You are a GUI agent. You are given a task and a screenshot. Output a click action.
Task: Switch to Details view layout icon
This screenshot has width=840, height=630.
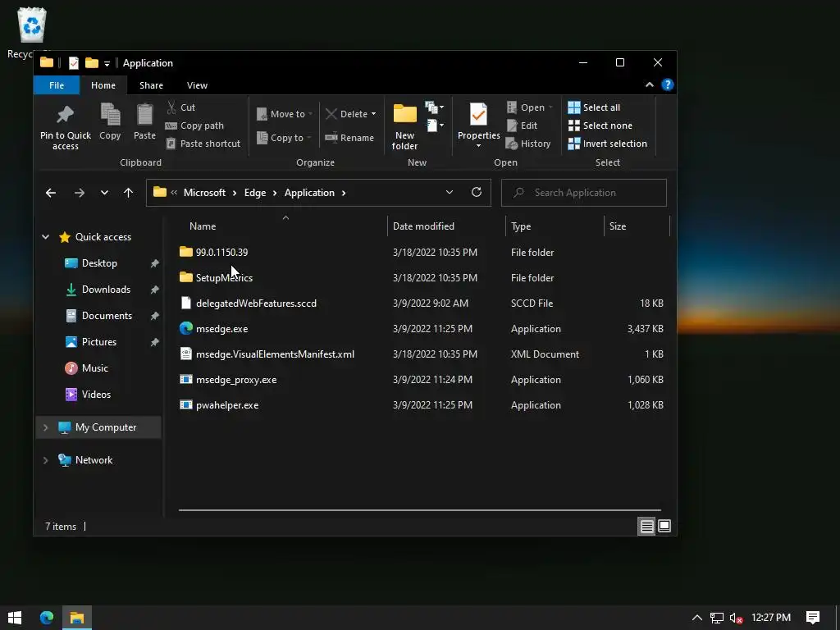click(x=646, y=527)
